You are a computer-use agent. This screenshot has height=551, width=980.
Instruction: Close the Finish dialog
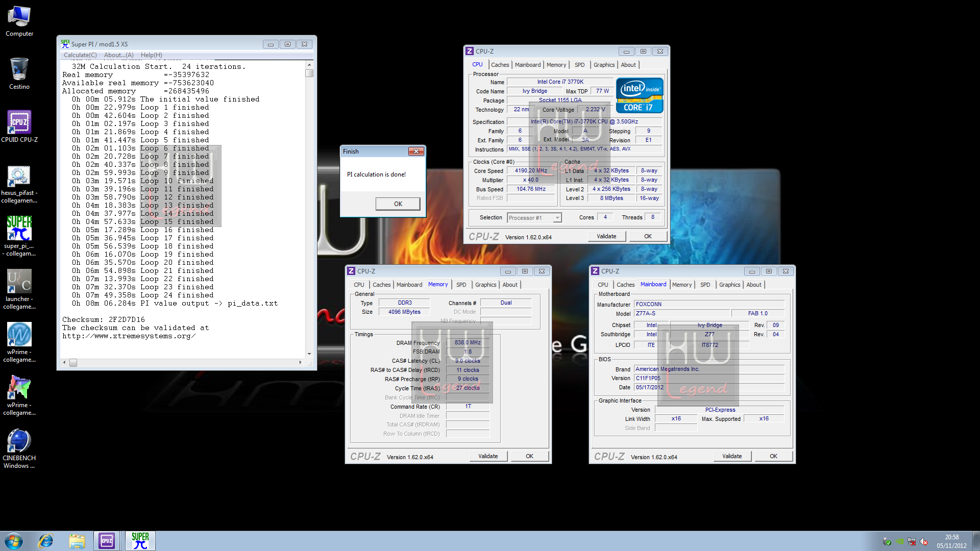[x=416, y=152]
